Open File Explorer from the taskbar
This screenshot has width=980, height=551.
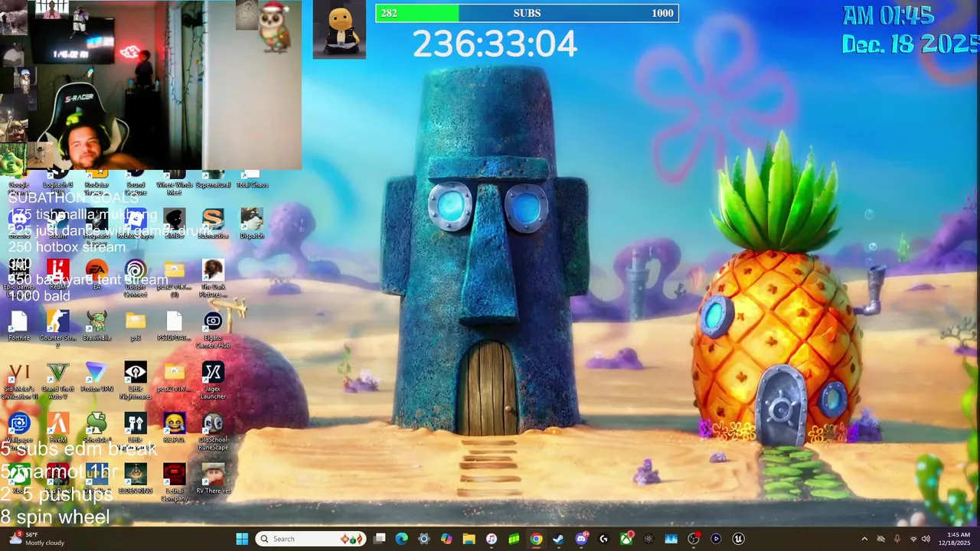click(469, 539)
